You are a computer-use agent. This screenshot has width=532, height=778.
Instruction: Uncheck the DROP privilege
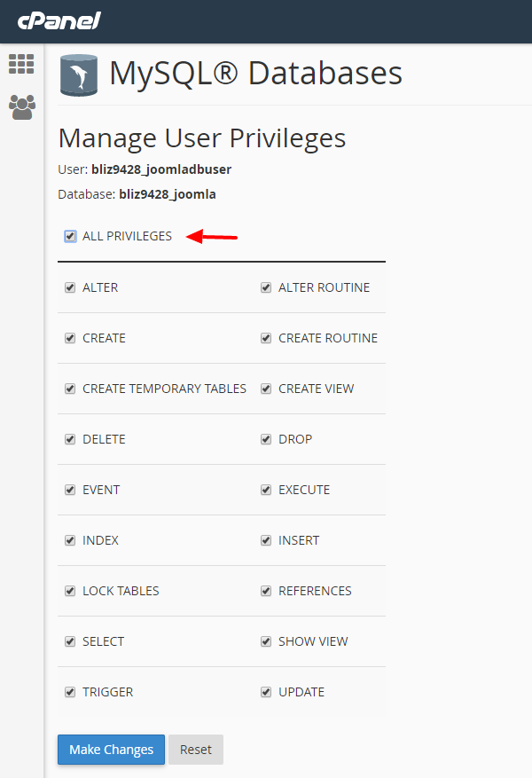pos(266,440)
